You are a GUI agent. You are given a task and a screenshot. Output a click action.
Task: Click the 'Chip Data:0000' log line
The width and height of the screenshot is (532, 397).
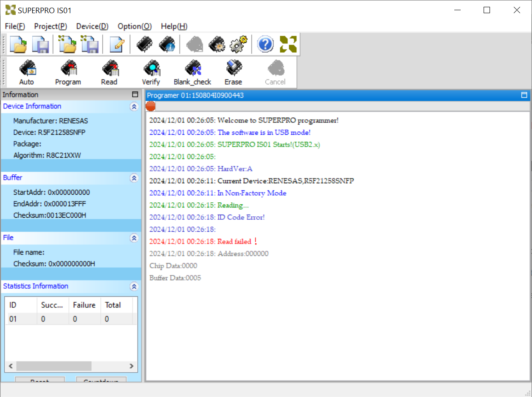173,266
